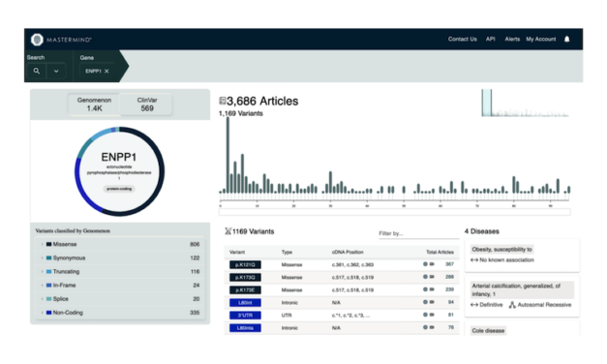Screen dimensions: 607x364
Task: Click the tallest bar in the variants histogram
Action: click(228, 155)
